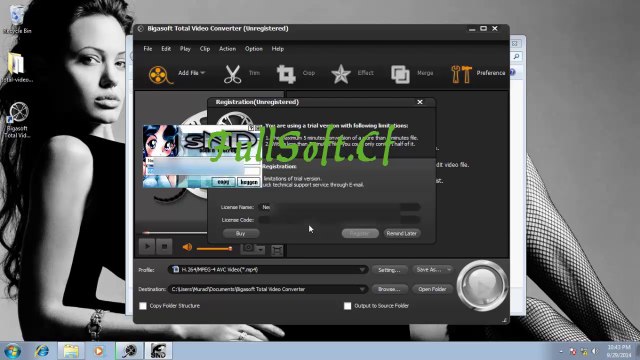Screen dimensions: 640x360
Task: Expand the Save As dropdown arrow
Action: (x=449, y=270)
